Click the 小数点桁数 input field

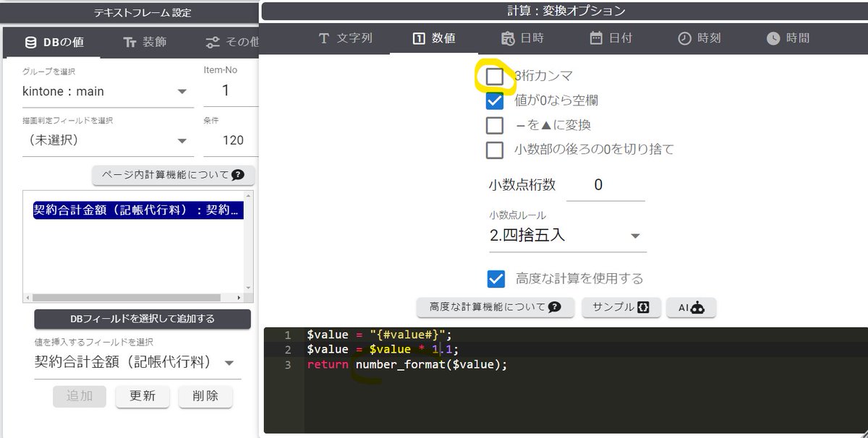coord(605,185)
